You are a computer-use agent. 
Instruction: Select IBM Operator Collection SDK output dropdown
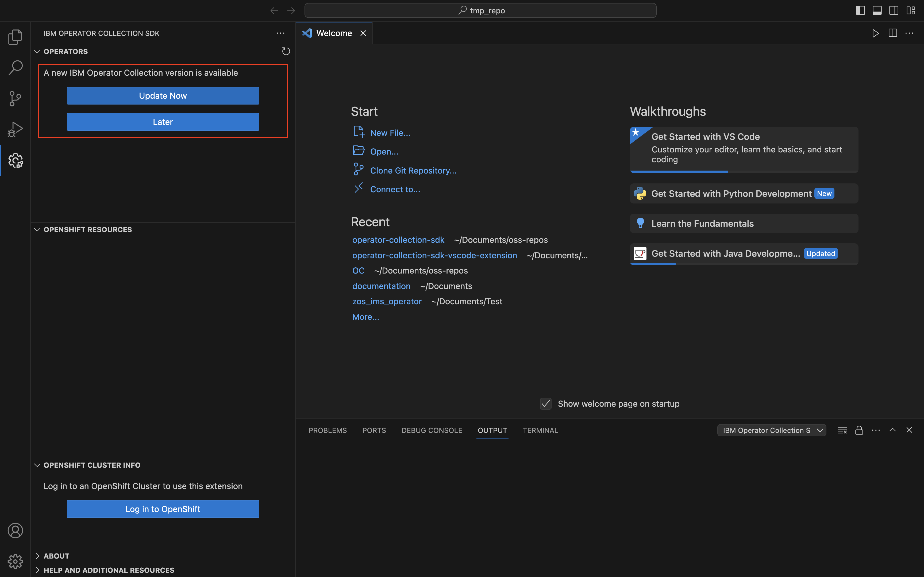point(771,430)
